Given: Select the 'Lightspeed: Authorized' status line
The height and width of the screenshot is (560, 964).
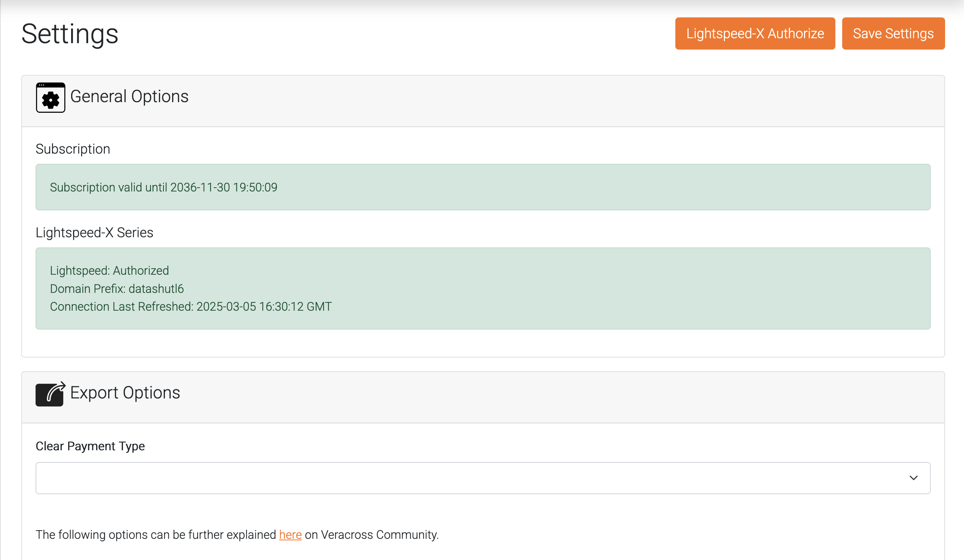Looking at the screenshot, I should (x=109, y=271).
